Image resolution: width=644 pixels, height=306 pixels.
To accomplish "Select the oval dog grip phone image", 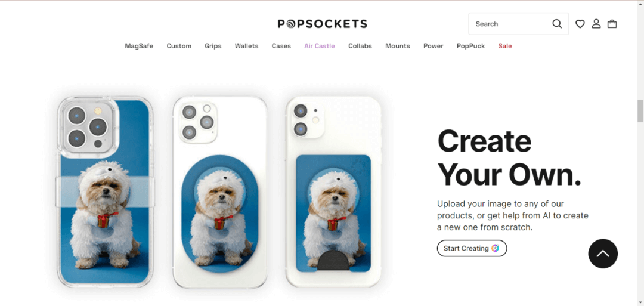I will 219,192.
